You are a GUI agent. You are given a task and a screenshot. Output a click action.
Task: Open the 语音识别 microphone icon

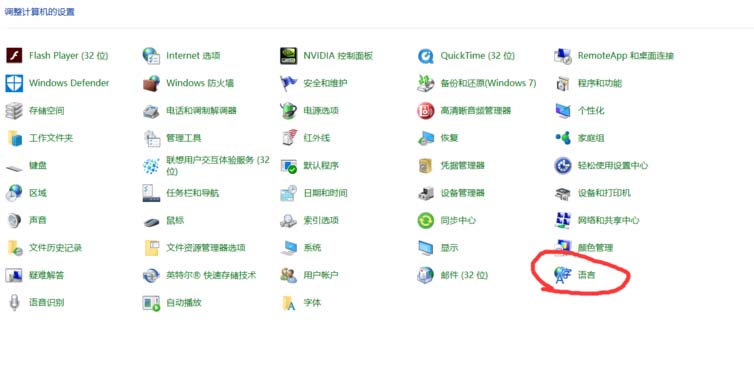(x=14, y=303)
